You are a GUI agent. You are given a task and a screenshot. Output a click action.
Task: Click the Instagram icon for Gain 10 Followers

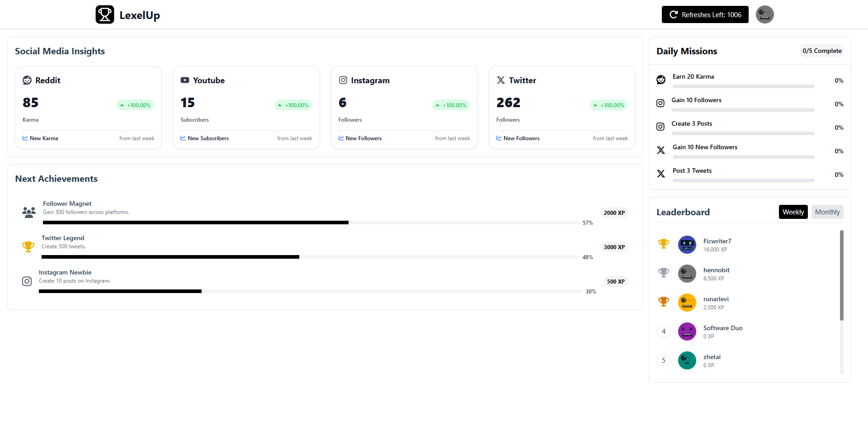[x=660, y=103]
